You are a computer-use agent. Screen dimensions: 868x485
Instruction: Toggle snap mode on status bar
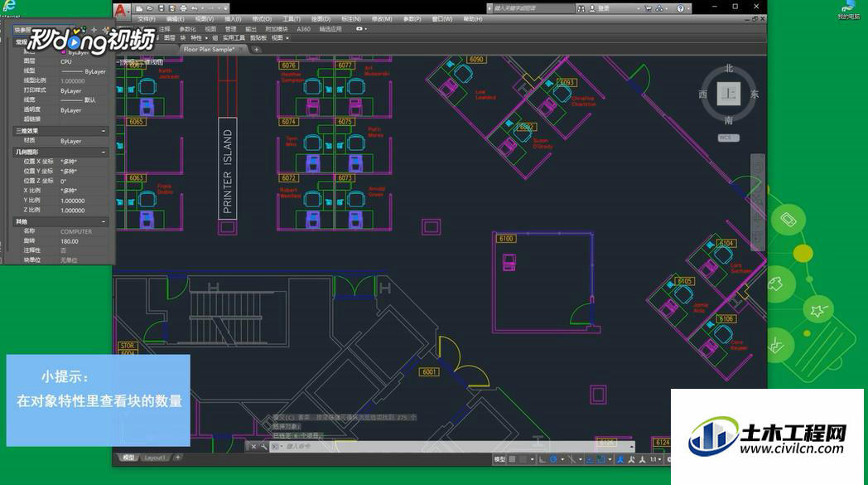coord(523,459)
